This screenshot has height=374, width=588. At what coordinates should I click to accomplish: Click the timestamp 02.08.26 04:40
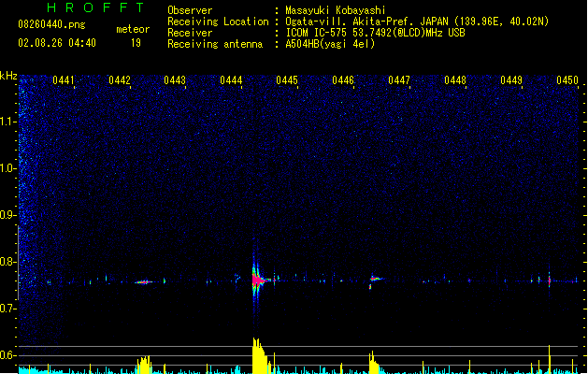tap(57, 43)
